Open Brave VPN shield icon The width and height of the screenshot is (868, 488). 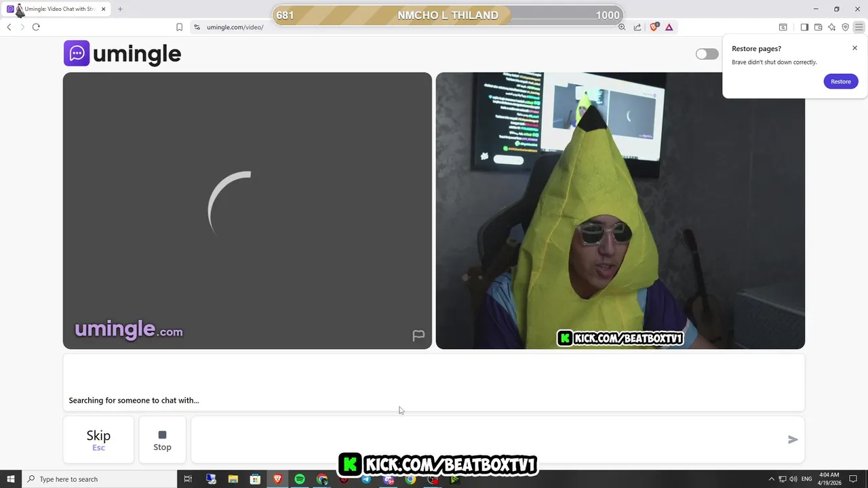845,27
